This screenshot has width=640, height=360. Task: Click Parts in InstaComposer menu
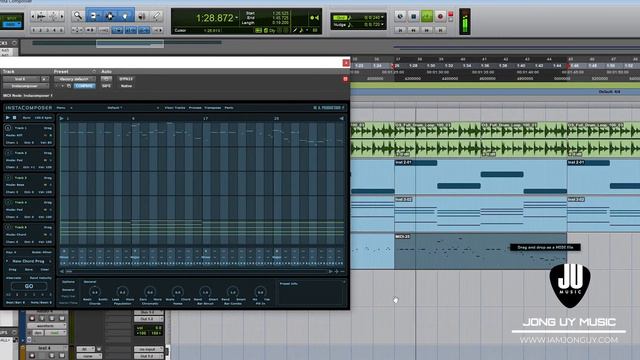pyautogui.click(x=229, y=108)
